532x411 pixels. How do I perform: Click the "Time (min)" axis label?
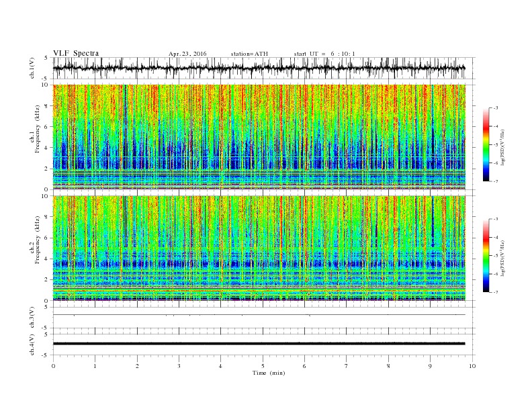(269, 373)
